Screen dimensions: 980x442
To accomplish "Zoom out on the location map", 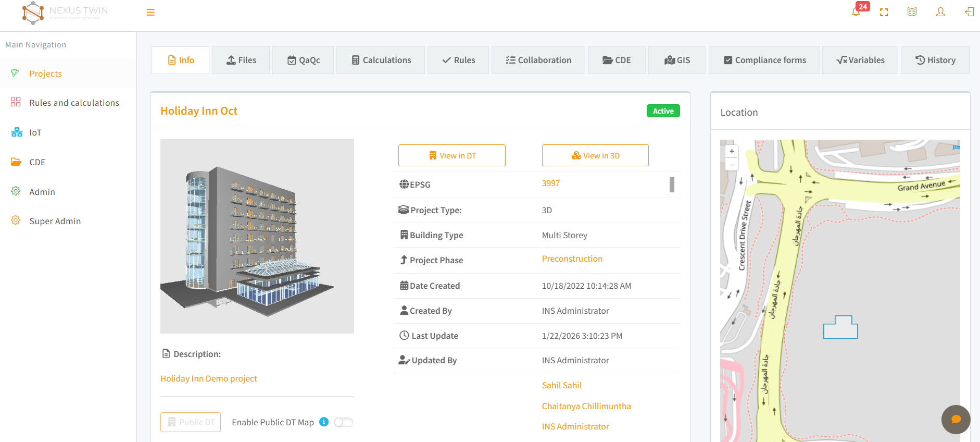I will point(732,165).
